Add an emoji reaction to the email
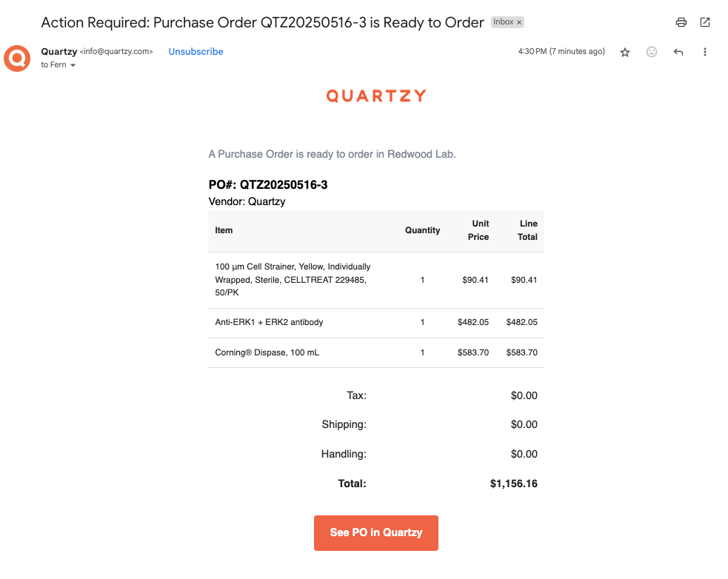This screenshot has height=579, width=728. [x=652, y=52]
